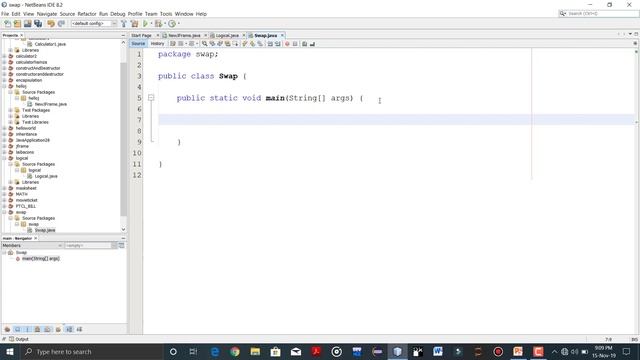Viewport: 640px width, 360px height.
Task: Toggle Fully Qualified Names in Navigator
Action: pos(58,329)
